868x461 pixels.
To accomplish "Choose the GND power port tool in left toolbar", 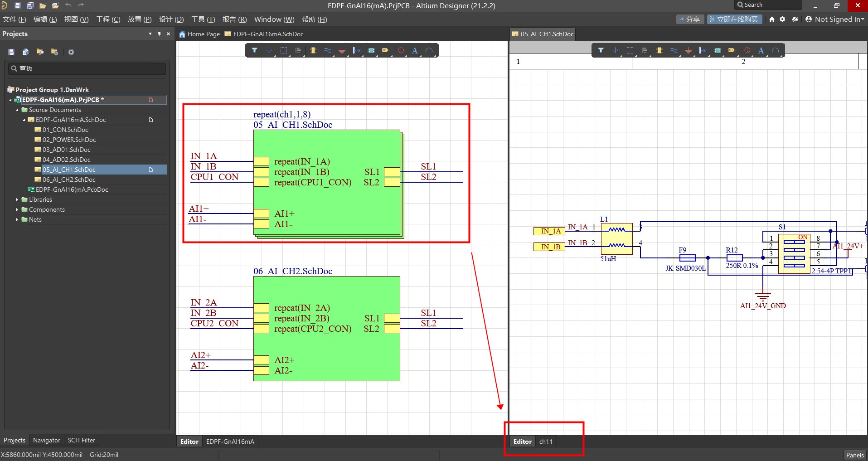I will pyautogui.click(x=342, y=50).
